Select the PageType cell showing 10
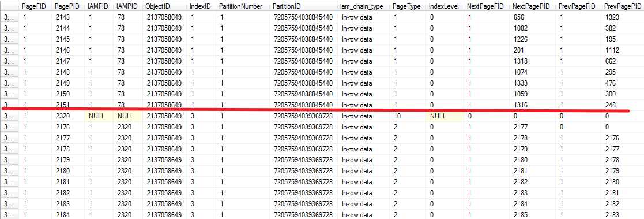Viewport: 644px width, 219px height. coord(408,116)
